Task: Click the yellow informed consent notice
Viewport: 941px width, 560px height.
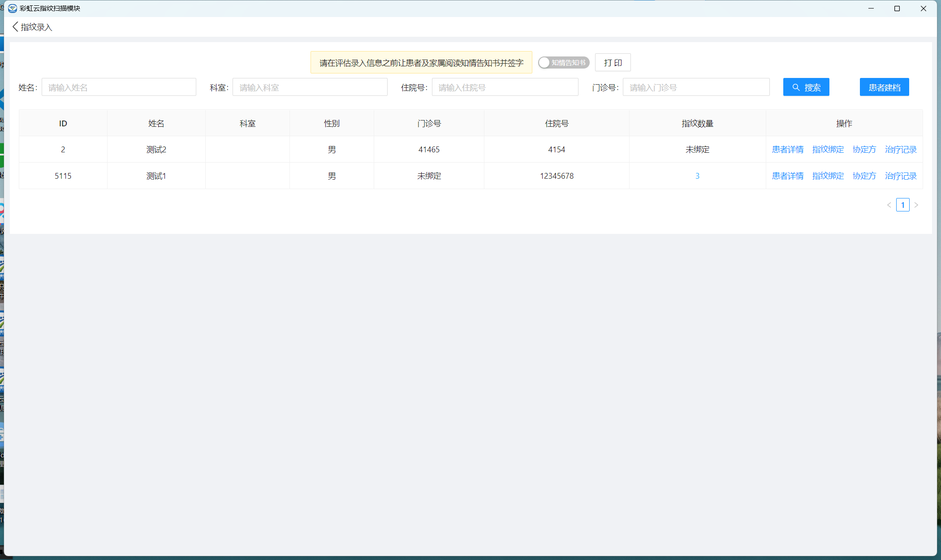Action: pyautogui.click(x=421, y=63)
